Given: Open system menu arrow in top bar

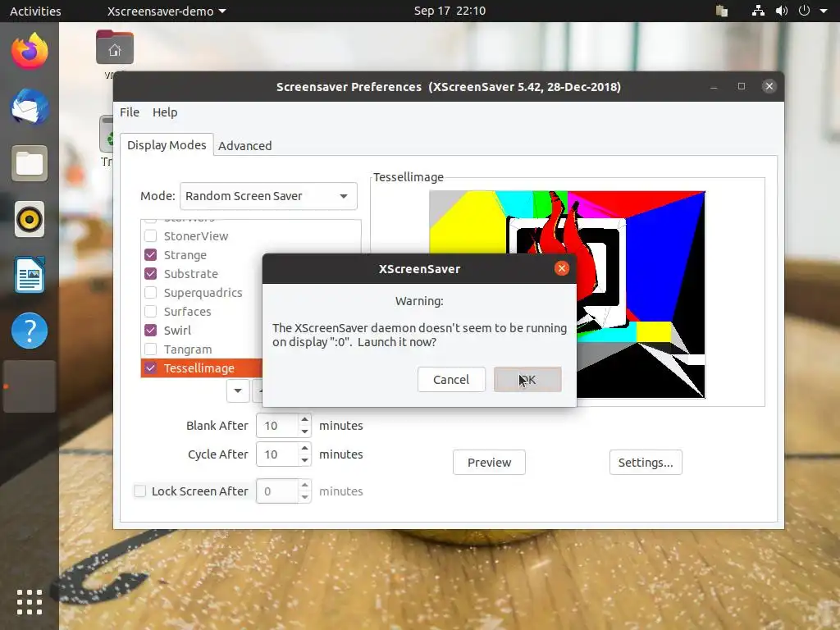Looking at the screenshot, I should [x=824, y=11].
